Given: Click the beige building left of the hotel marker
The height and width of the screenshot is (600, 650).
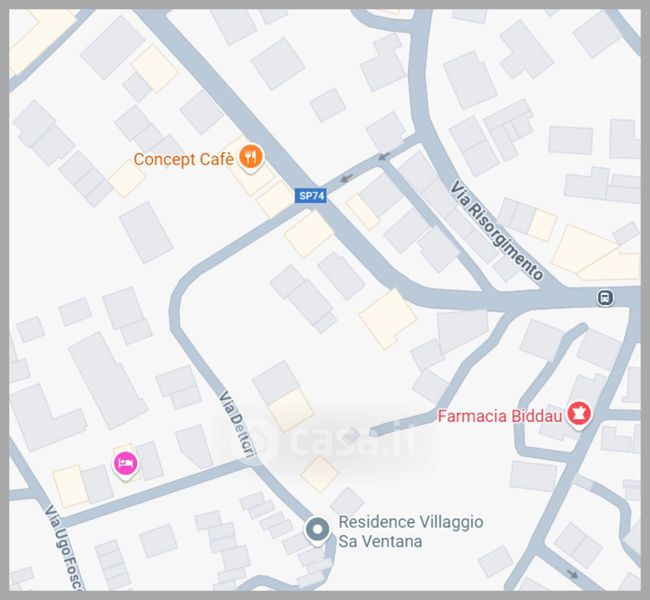Looking at the screenshot, I should coord(70,486).
